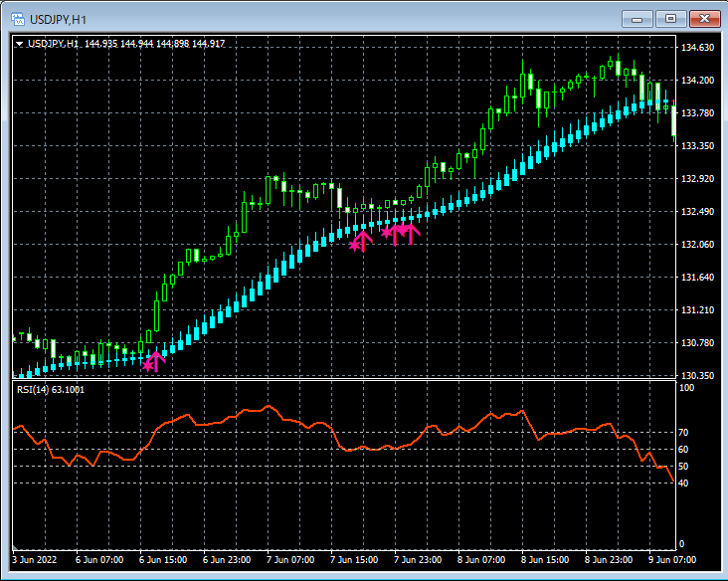Click the 134.200 price axis label
The height and width of the screenshot is (581, 728).
tap(697, 81)
